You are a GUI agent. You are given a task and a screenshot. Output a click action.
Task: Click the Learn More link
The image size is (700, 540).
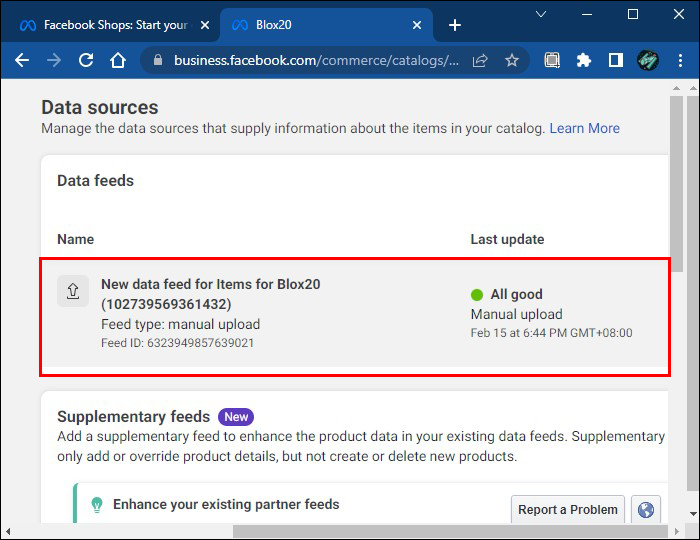[x=584, y=128]
